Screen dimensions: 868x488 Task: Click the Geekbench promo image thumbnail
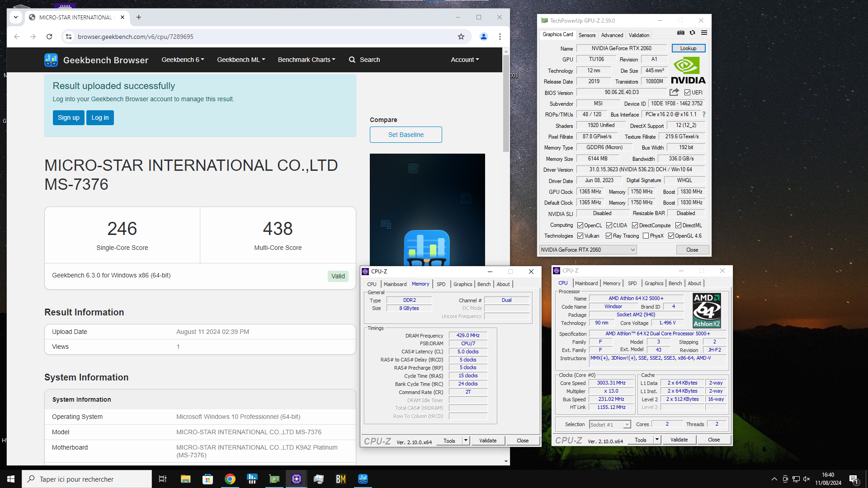coord(427,210)
